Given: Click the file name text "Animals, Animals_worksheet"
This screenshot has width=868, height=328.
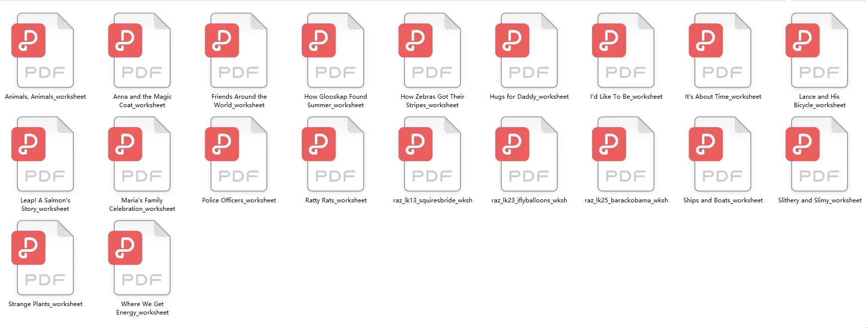Looking at the screenshot, I should point(45,97).
